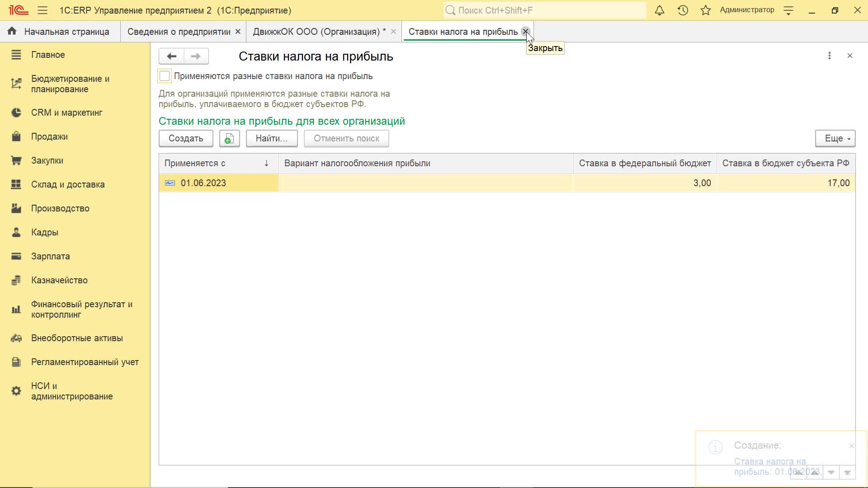Select the 01.06.2023 row
Screen dimensions: 868x488
click(507, 183)
